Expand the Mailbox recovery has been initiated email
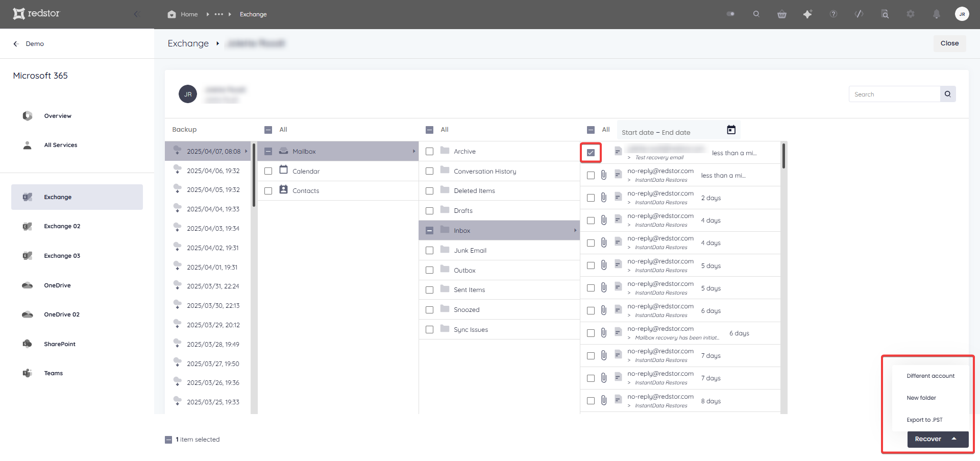The image size is (980, 461). 629,338
